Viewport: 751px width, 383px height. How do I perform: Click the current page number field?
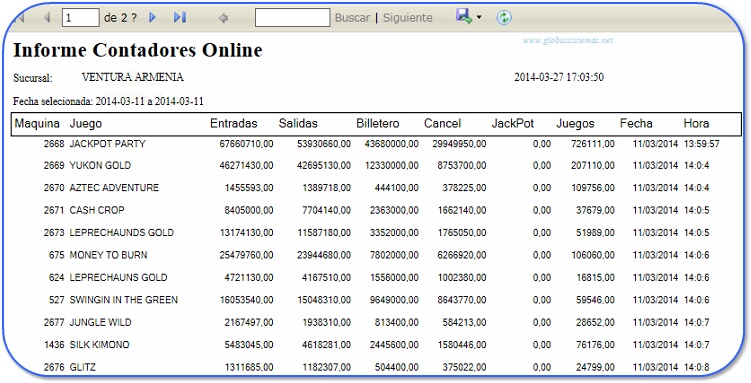coord(80,18)
